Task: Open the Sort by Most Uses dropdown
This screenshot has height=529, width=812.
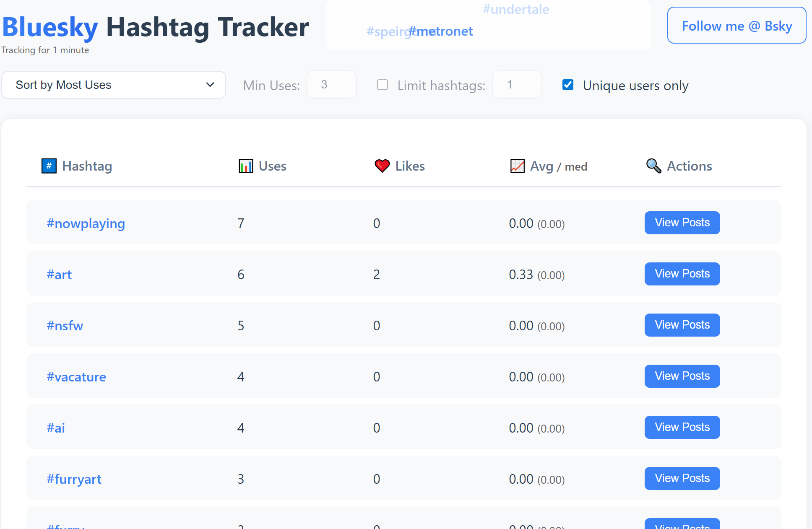Action: click(114, 85)
